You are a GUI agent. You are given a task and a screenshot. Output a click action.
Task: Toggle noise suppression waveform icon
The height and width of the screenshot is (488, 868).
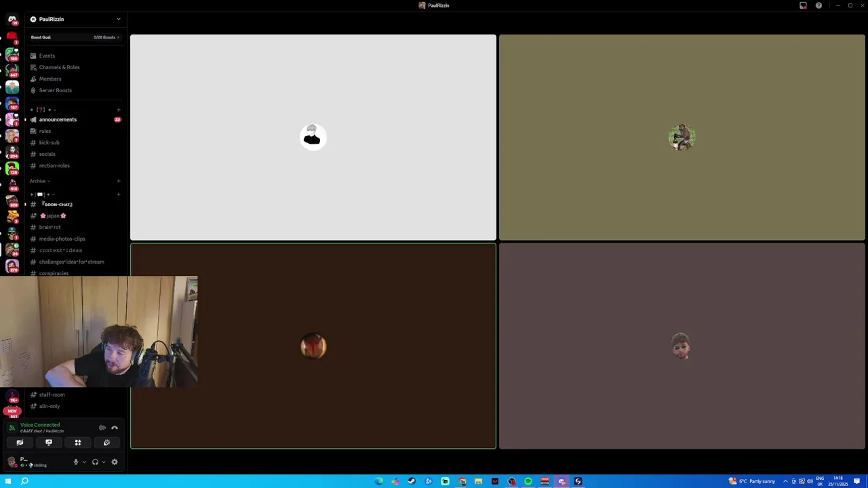click(x=102, y=428)
